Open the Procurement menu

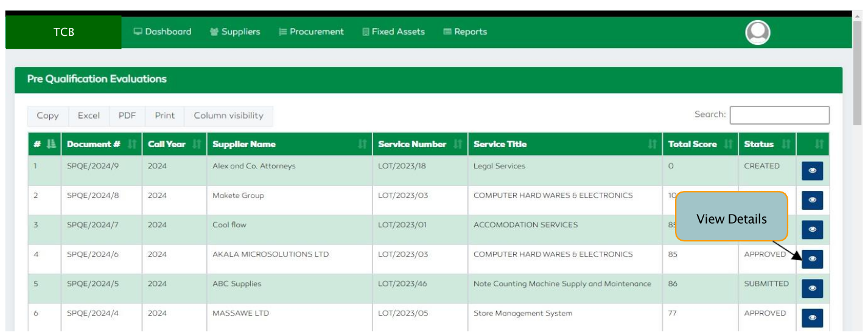point(311,32)
